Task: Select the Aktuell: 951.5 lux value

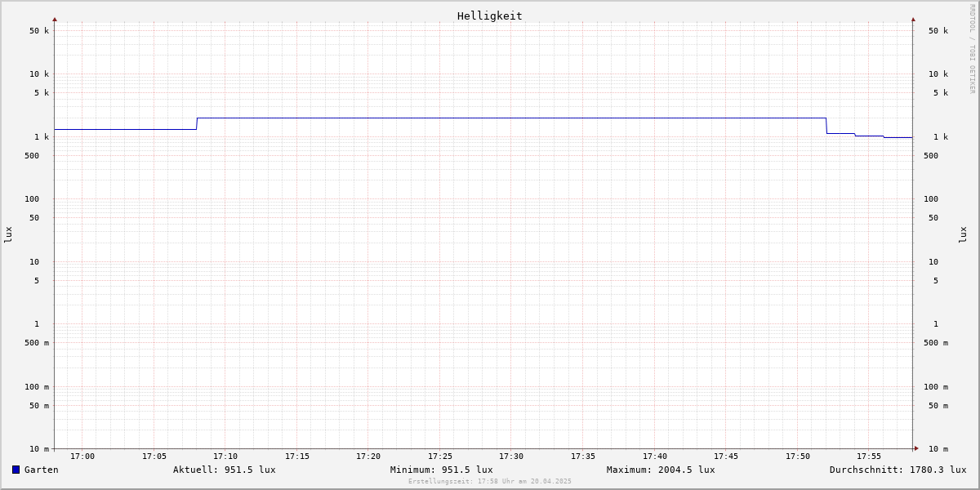Action: [225, 470]
